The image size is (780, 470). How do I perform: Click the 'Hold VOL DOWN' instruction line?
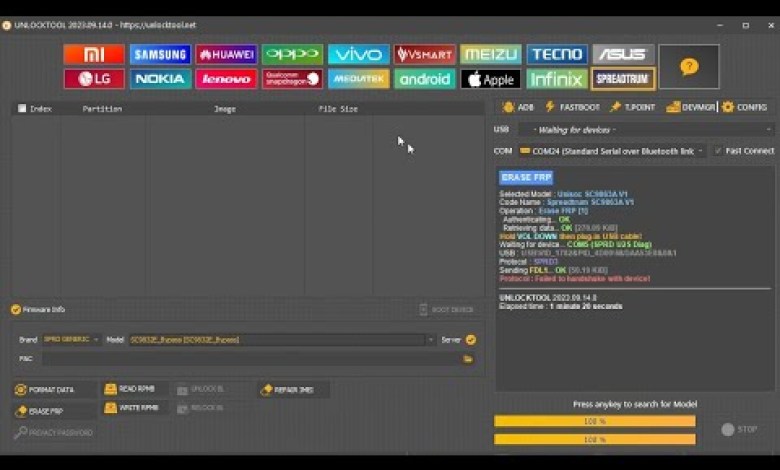click(x=571, y=236)
